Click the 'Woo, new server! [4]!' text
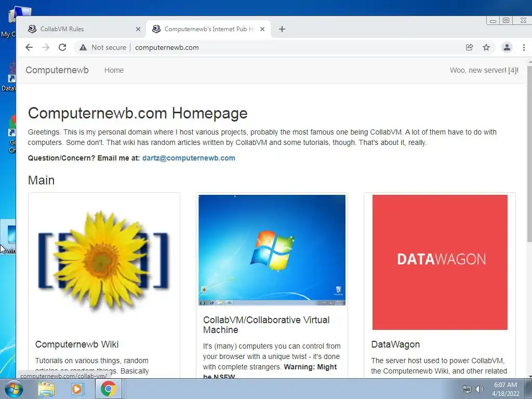 click(484, 70)
